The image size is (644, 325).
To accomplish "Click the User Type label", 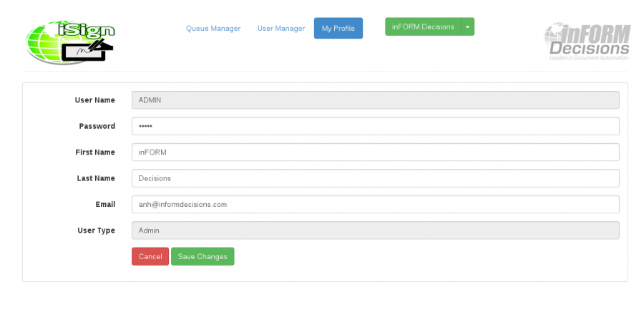I will tap(96, 231).
